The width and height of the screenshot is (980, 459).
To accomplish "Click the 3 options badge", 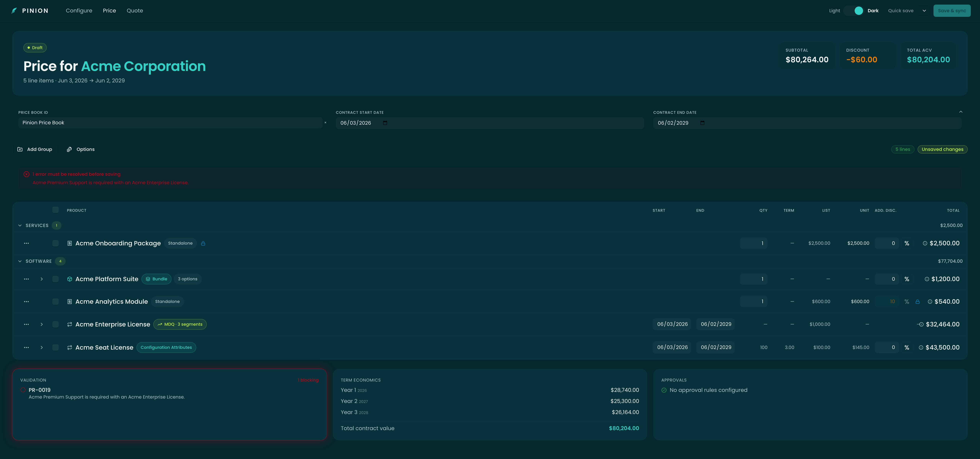I will pyautogui.click(x=188, y=279).
